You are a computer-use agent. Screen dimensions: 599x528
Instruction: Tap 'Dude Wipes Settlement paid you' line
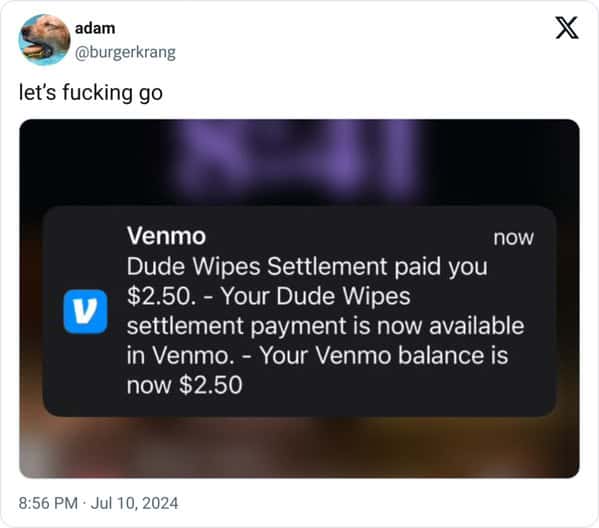click(307, 266)
